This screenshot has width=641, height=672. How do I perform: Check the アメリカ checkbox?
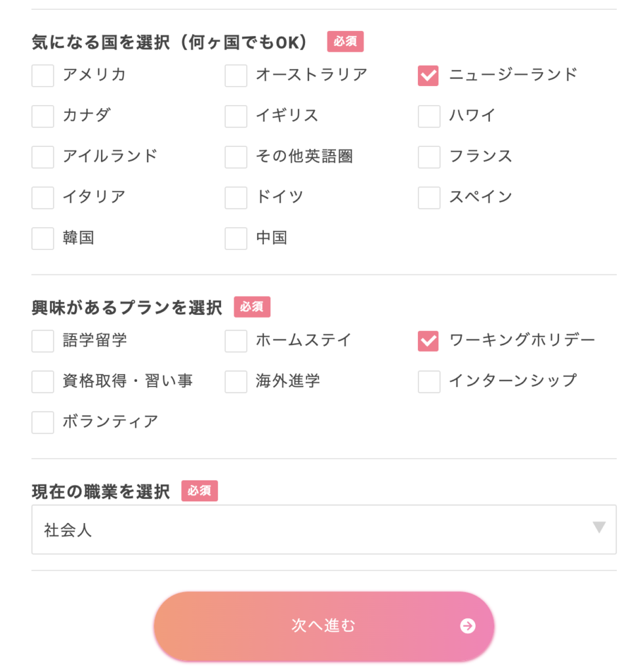click(43, 75)
